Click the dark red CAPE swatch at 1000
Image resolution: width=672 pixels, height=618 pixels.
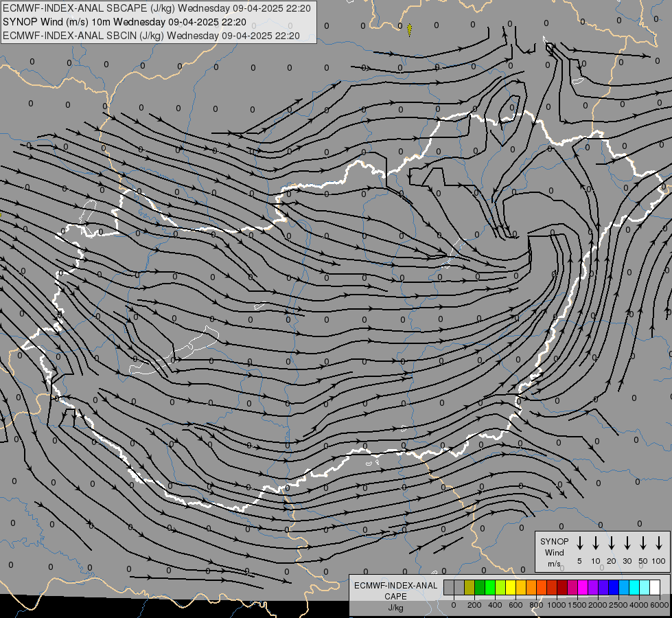[562, 587]
